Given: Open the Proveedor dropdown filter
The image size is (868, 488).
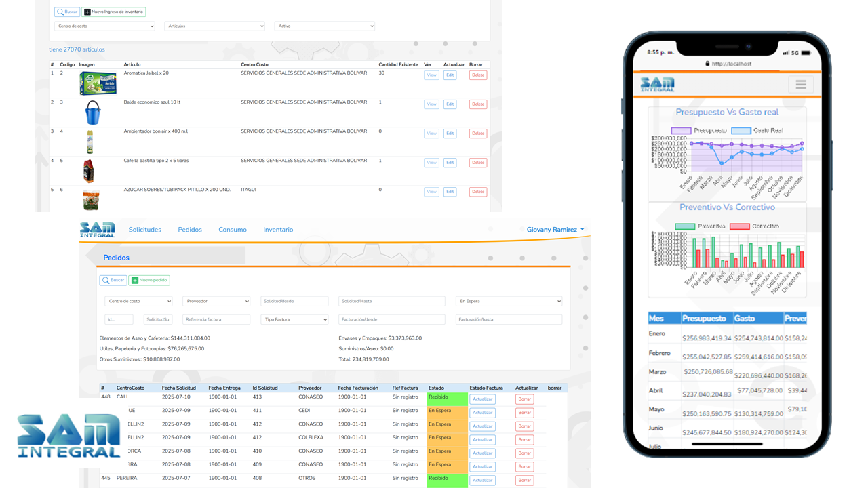Looking at the screenshot, I should coord(216,301).
